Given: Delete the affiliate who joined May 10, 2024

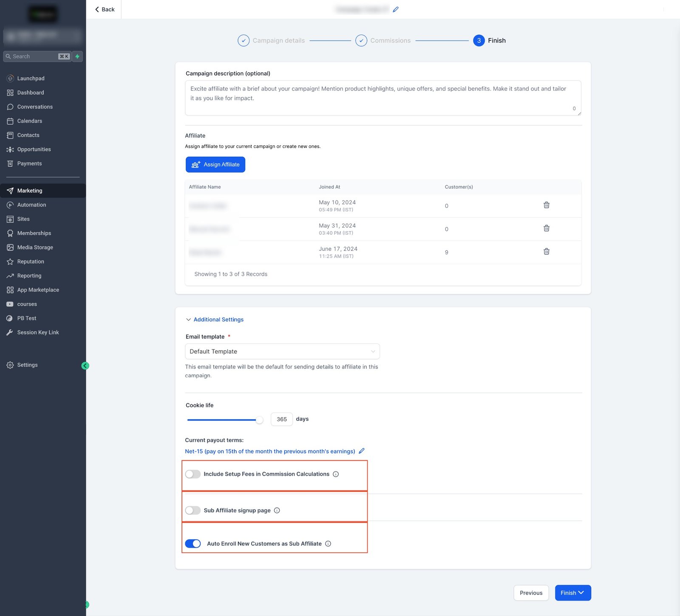Looking at the screenshot, I should 546,205.
